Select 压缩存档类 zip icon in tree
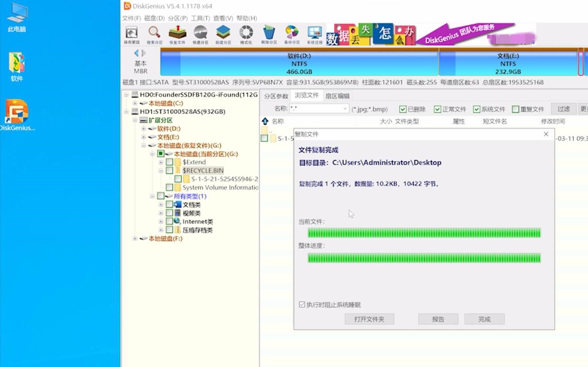This screenshot has height=367, width=588. point(178,230)
